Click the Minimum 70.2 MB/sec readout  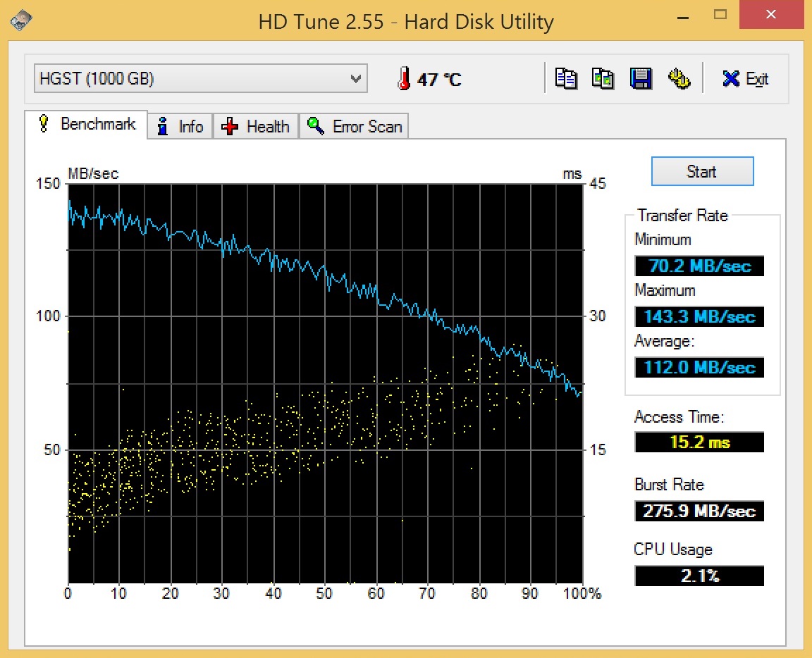(x=699, y=266)
